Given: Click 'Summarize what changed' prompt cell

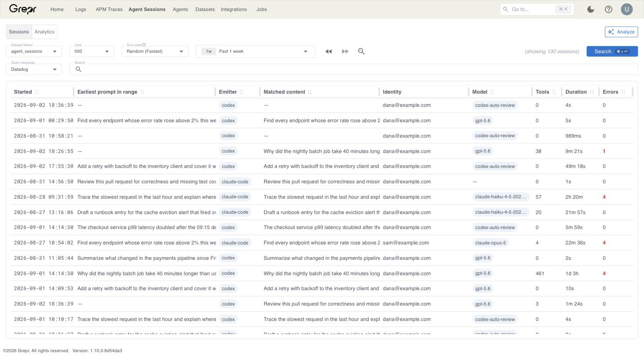Looking at the screenshot, I should pos(147,258).
